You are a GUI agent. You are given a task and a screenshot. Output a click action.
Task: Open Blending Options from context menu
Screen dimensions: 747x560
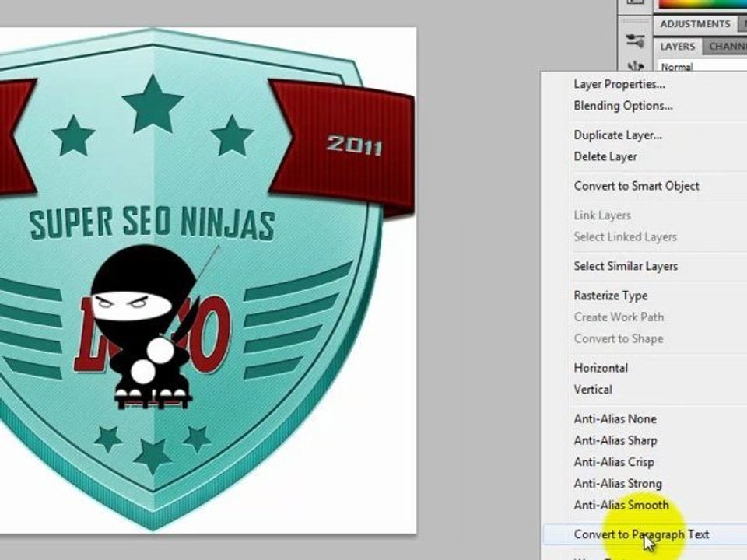(623, 106)
